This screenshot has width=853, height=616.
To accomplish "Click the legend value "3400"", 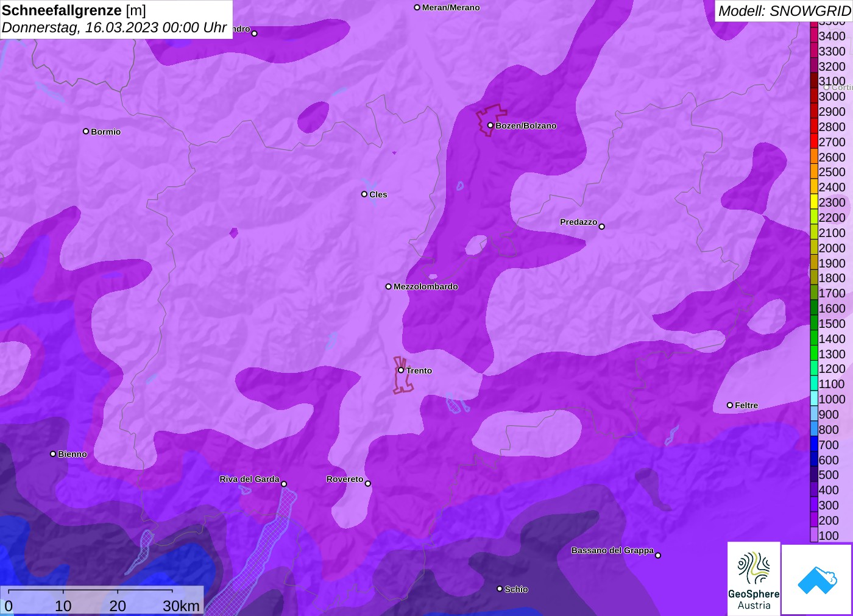I will click(x=832, y=36).
